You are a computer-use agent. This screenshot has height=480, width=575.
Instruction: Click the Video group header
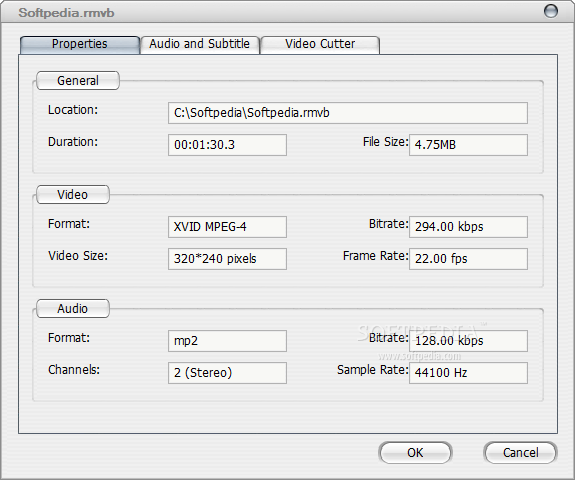(73, 195)
